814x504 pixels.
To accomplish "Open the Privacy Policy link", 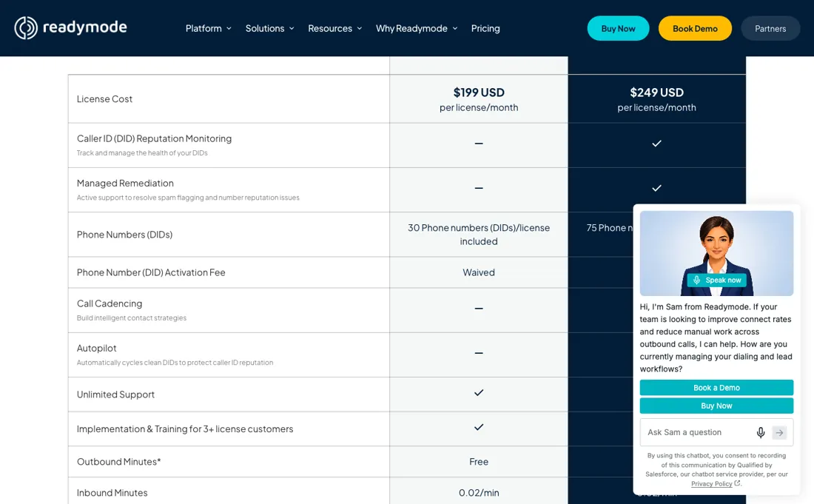I will coord(711,484).
